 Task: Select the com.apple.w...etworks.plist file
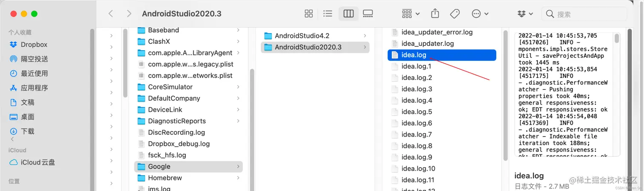pos(188,76)
